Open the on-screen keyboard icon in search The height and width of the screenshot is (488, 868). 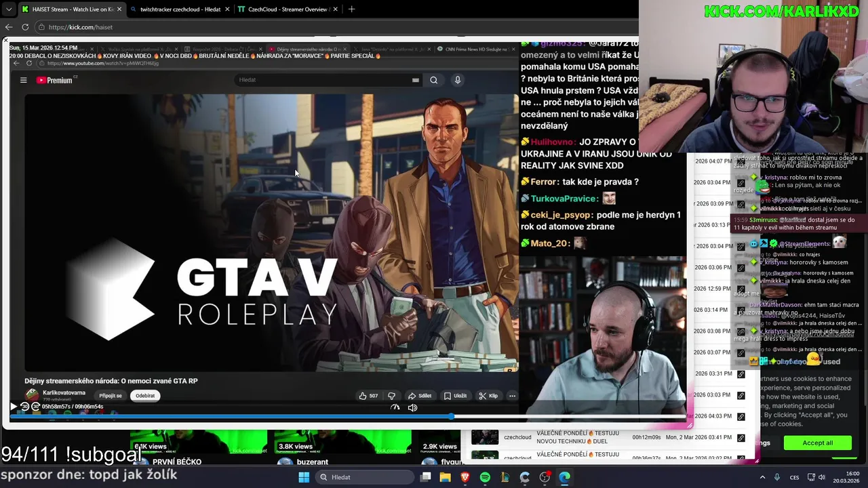[x=416, y=80]
